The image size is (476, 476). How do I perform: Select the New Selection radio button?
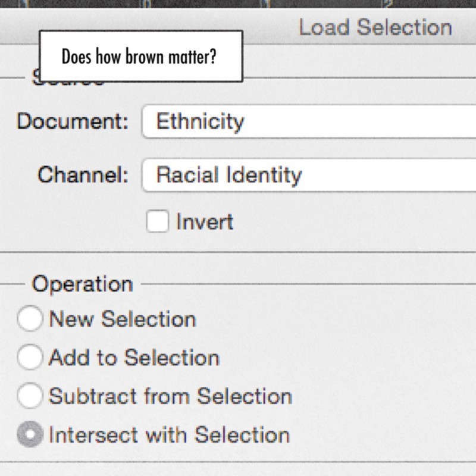coord(30,319)
